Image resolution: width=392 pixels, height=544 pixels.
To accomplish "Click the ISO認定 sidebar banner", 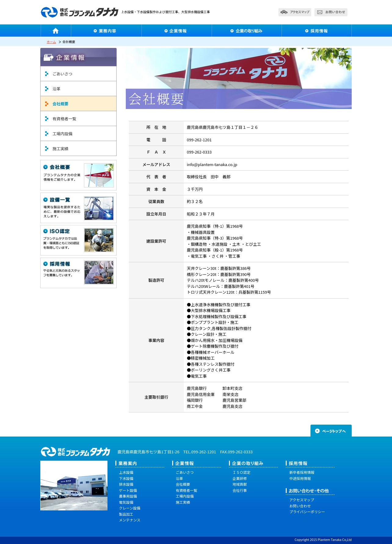I will point(78,240).
